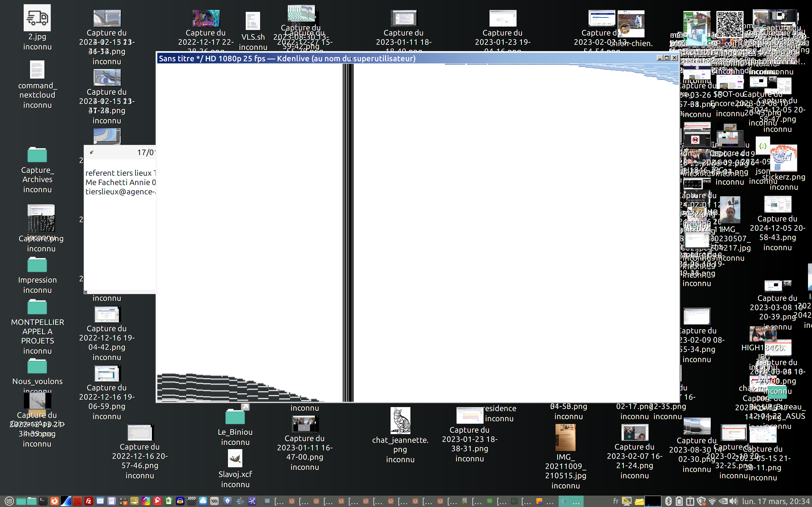The width and height of the screenshot is (812, 507).
Task: Click the Bluetooth tray icon
Action: [668, 501]
